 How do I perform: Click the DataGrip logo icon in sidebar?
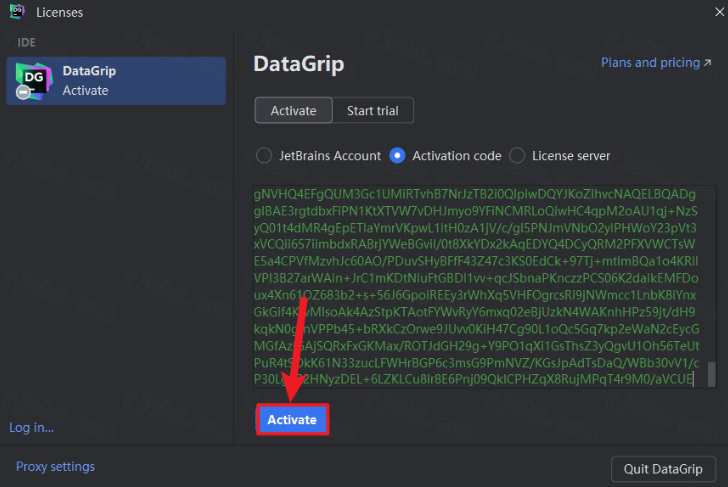tap(33, 81)
